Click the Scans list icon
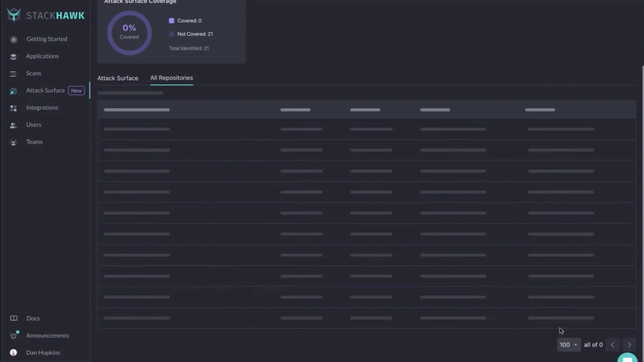Image resolution: width=644 pixels, height=362 pixels. tap(13, 74)
